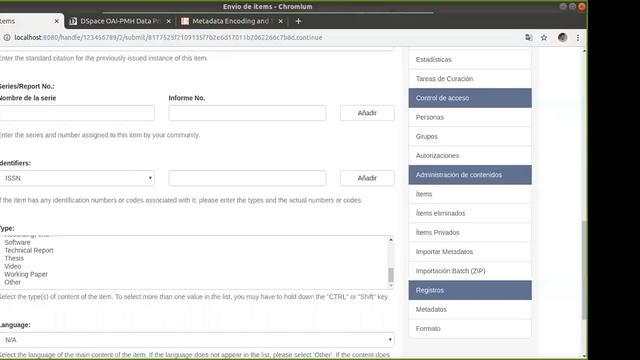
Task: Select Working Paper in the Type list
Action: click(26, 274)
